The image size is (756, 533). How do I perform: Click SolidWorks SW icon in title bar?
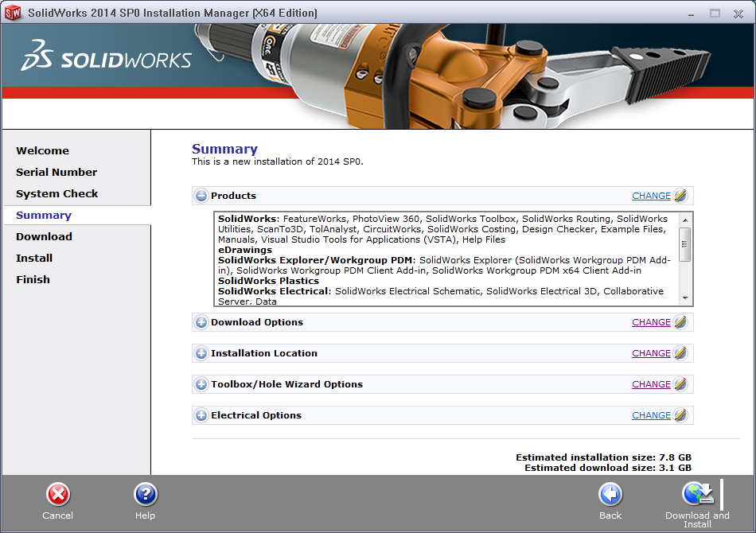pyautogui.click(x=13, y=13)
